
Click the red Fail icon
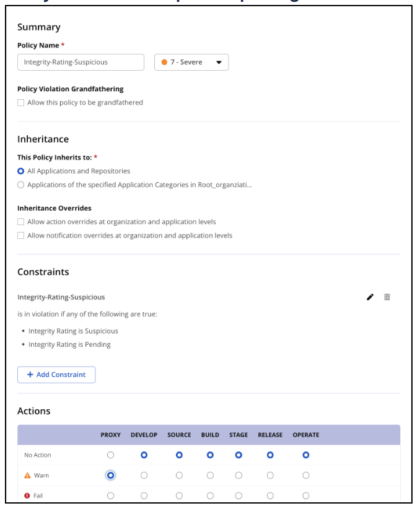[x=27, y=495]
